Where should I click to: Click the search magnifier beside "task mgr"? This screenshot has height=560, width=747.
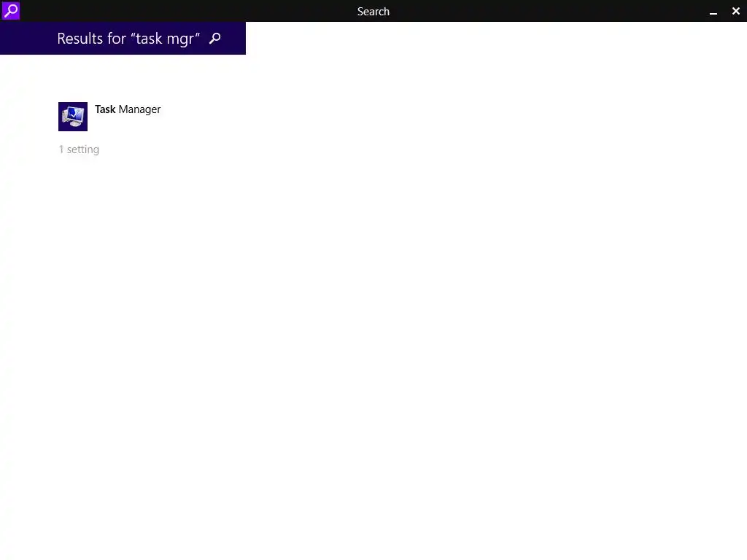click(215, 38)
